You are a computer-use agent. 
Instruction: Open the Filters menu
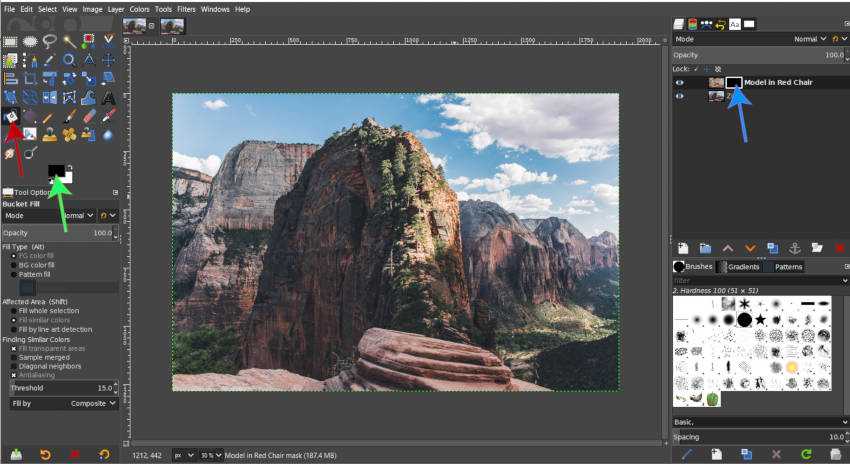click(181, 9)
